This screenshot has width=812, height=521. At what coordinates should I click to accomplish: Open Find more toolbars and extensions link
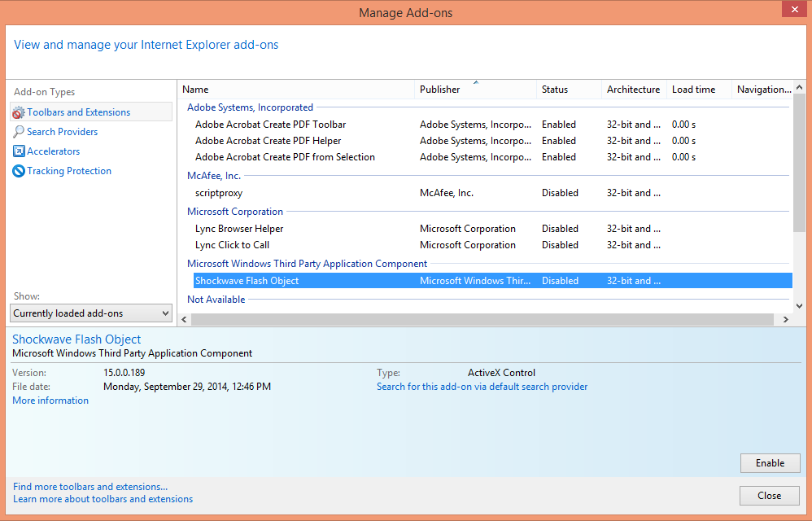90,487
